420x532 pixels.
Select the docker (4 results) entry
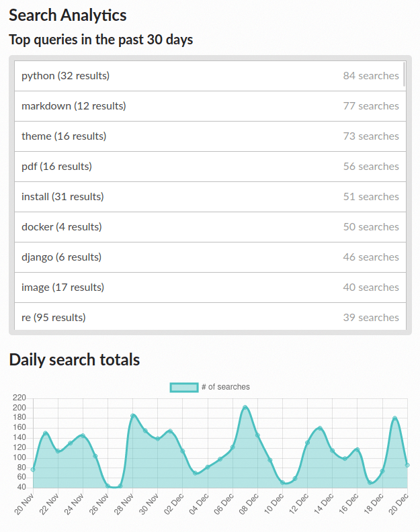pyautogui.click(x=210, y=227)
